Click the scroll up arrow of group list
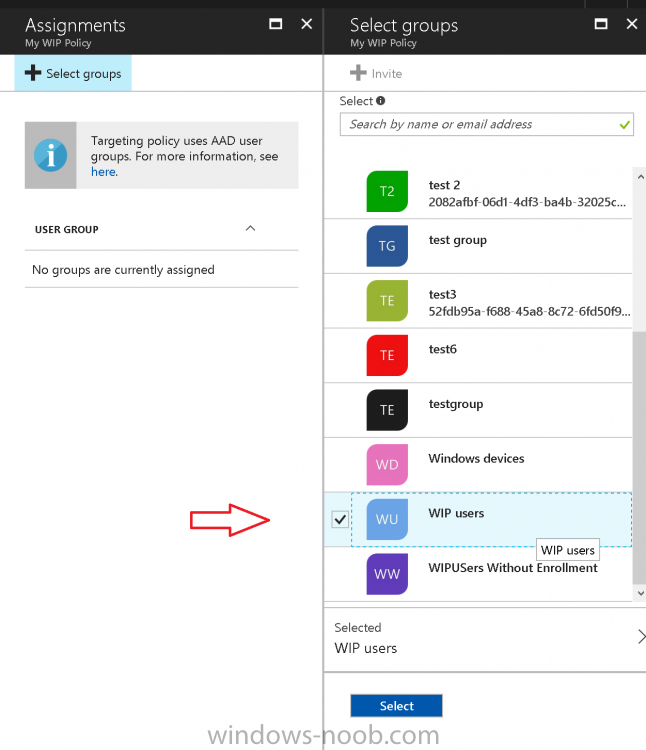 tap(640, 177)
